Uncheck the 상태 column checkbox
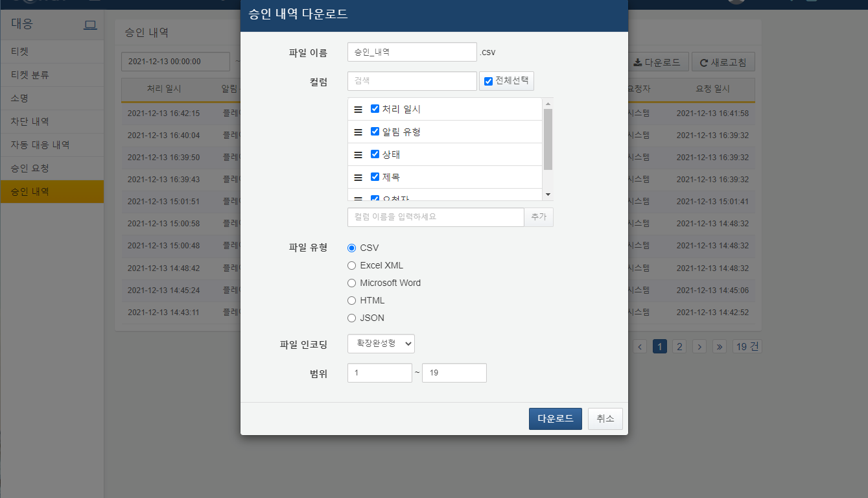This screenshot has height=498, width=868. pos(375,154)
